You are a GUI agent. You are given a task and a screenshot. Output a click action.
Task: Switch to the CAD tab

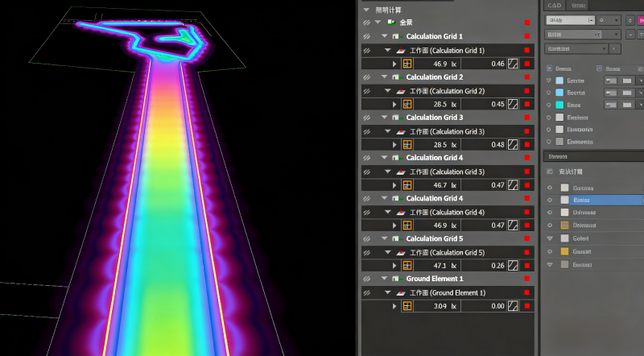[554, 5]
